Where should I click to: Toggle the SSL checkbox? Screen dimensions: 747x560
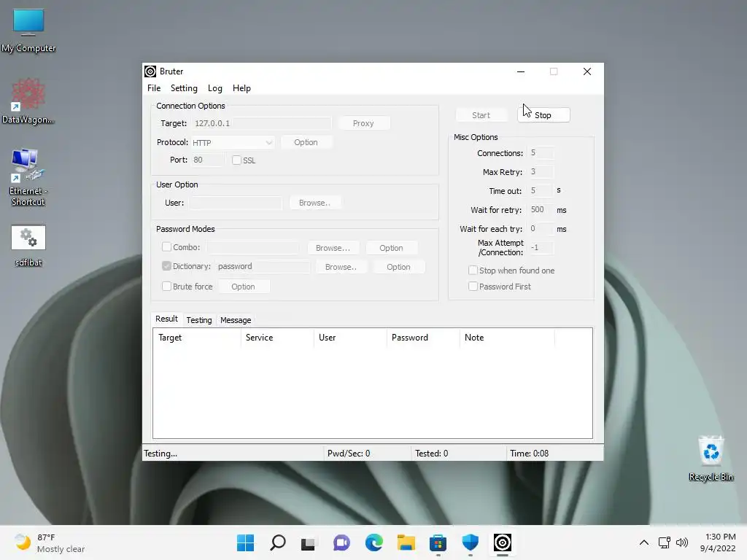pos(236,160)
